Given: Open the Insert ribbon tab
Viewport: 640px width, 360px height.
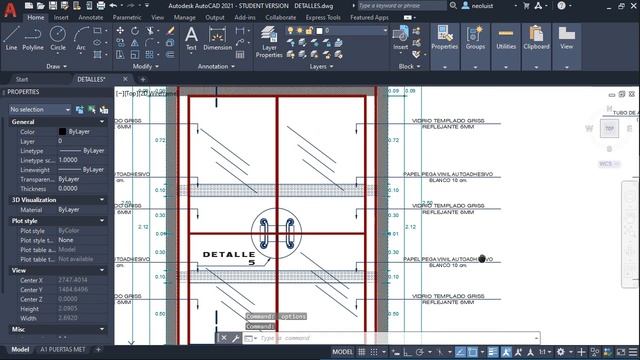Looking at the screenshot, I should (61, 18).
